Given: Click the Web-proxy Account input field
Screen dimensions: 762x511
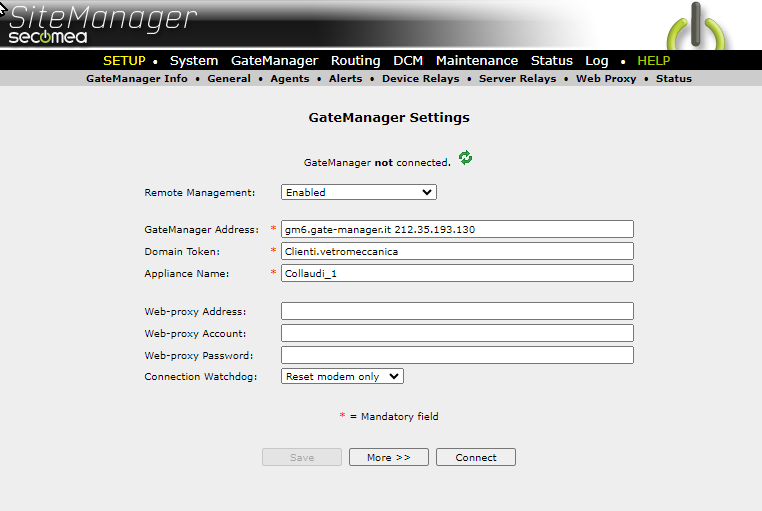Looking at the screenshot, I should (x=457, y=334).
